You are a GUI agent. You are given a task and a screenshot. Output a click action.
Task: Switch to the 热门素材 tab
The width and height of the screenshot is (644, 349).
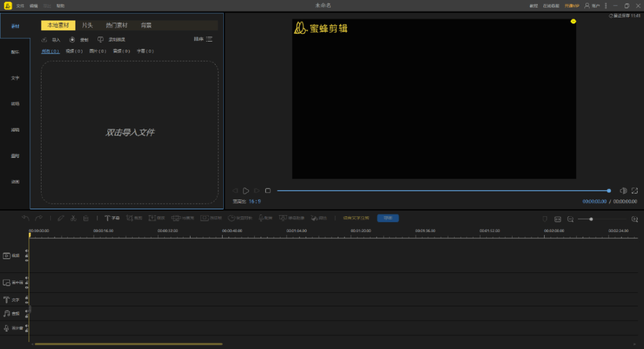116,25
